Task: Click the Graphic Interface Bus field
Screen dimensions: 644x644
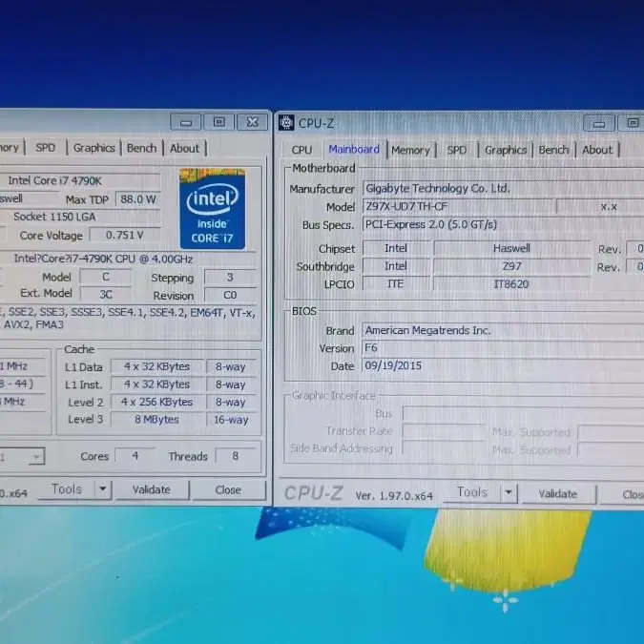Action: click(x=523, y=413)
